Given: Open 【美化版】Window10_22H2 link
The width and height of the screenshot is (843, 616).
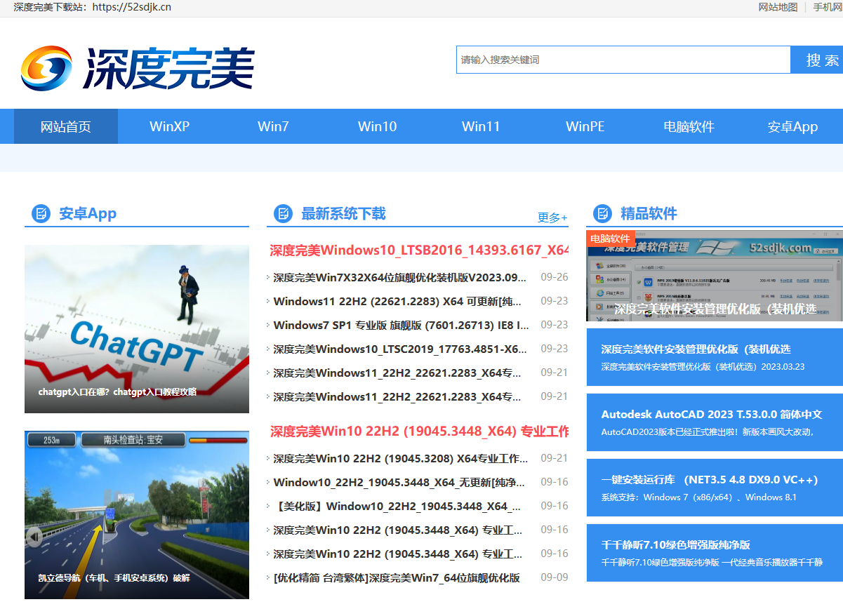Looking at the screenshot, I should [x=397, y=506].
